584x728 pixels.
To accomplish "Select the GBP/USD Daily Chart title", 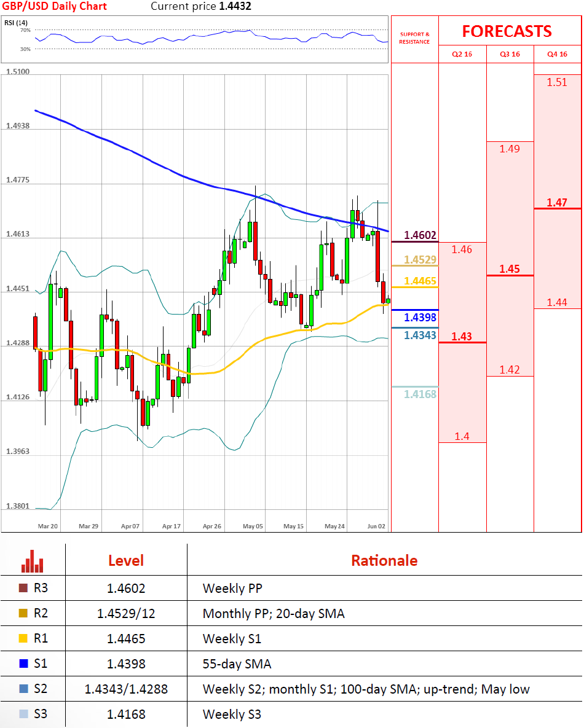I will (54, 7).
